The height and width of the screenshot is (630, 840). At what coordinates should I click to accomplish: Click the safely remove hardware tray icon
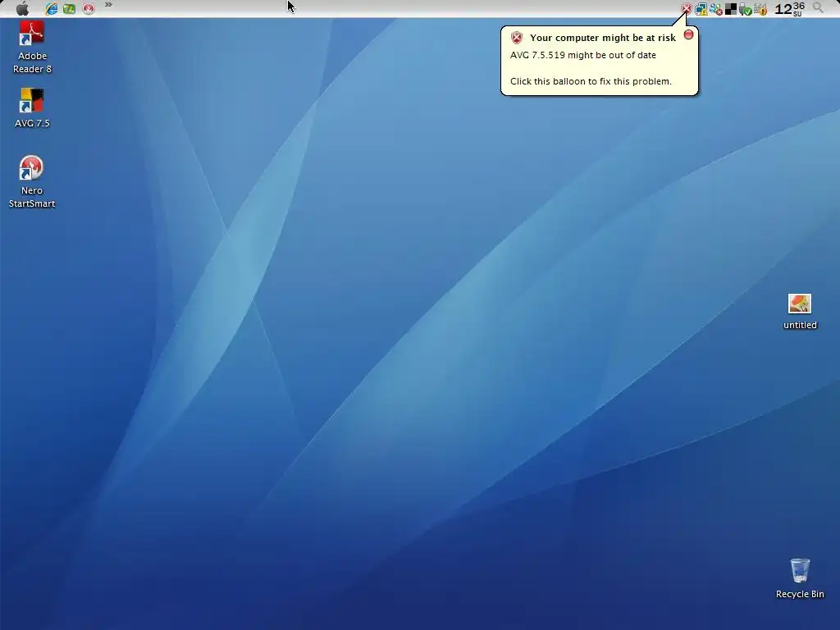pyautogui.click(x=745, y=9)
